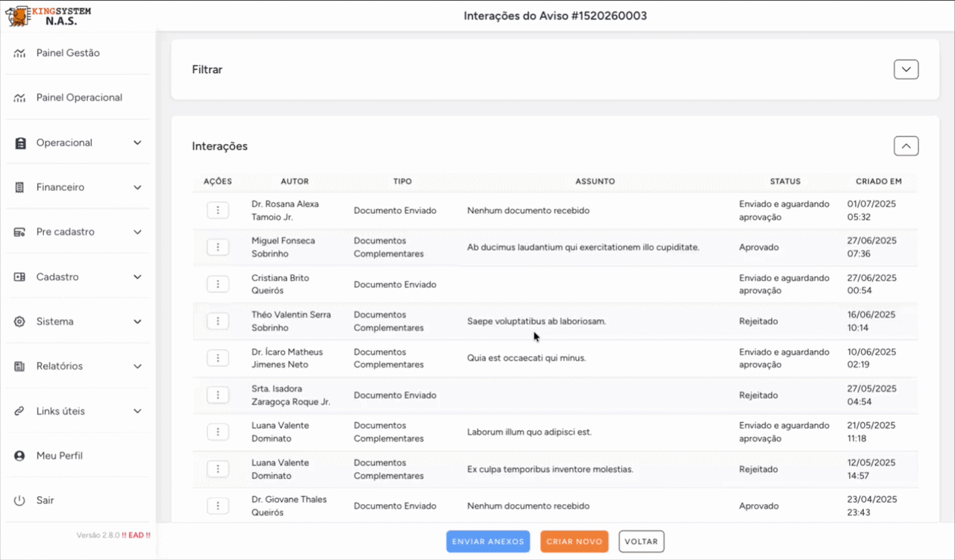Open actions for Srta. Isadora Zaragoça row

point(217,394)
